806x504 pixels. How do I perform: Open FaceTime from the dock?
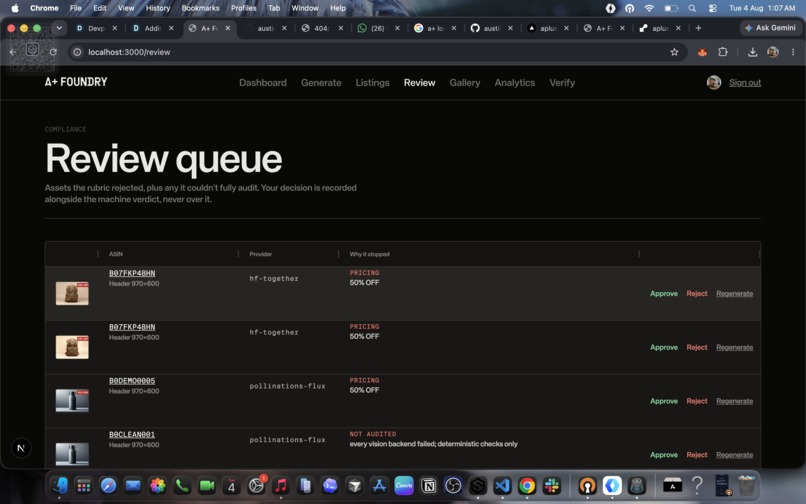tap(207, 485)
